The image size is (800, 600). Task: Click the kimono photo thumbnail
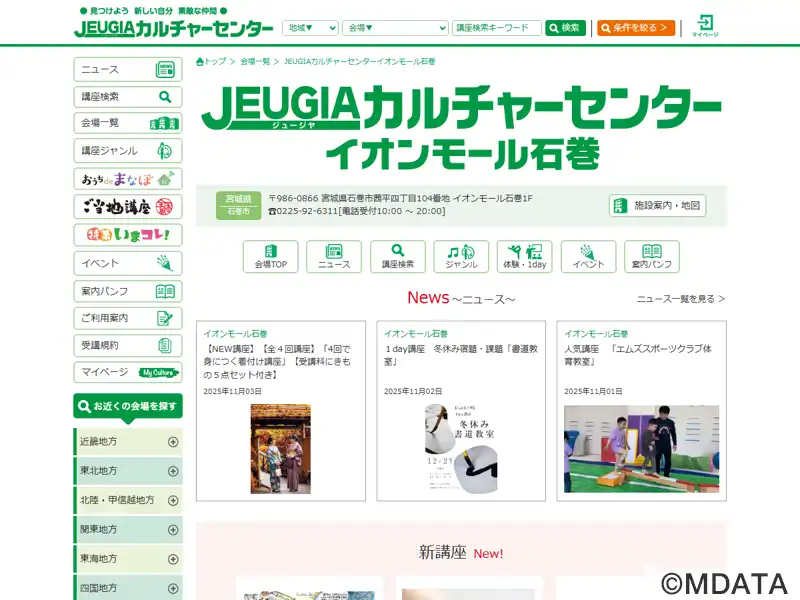pyautogui.click(x=281, y=449)
